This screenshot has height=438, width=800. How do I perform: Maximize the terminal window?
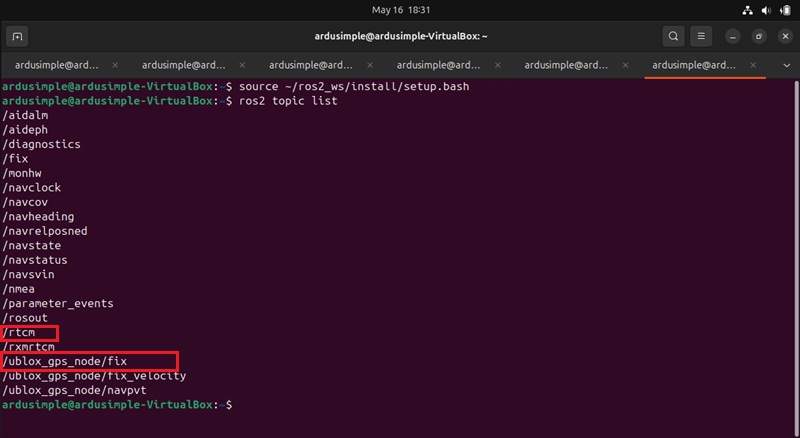pos(758,37)
